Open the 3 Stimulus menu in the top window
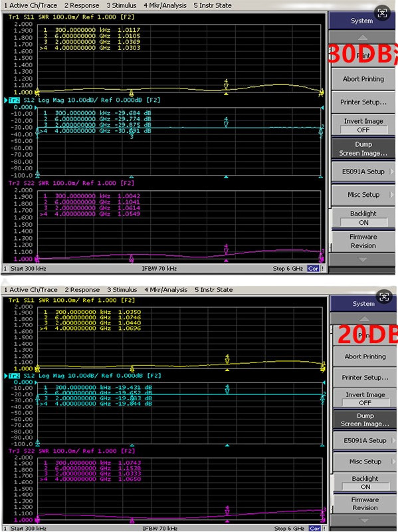This screenshot has height=532, width=398. click(x=122, y=5)
